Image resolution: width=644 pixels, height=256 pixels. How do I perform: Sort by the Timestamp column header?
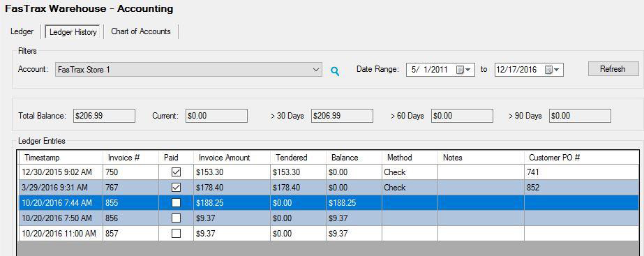click(61, 158)
